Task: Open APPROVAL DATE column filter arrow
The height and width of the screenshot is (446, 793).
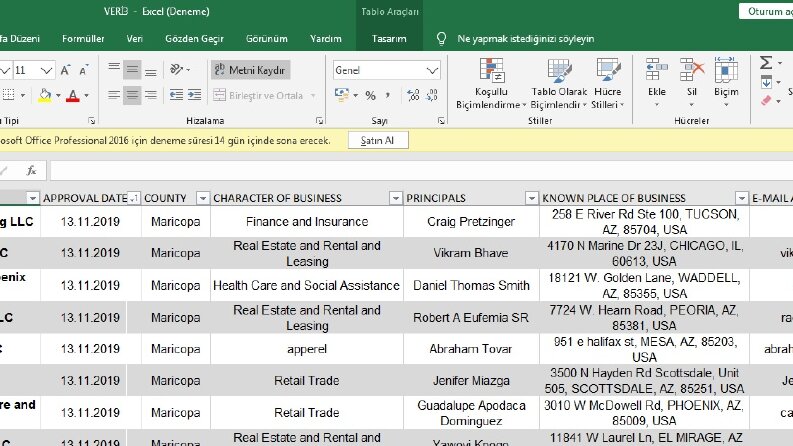Action: coord(134,198)
